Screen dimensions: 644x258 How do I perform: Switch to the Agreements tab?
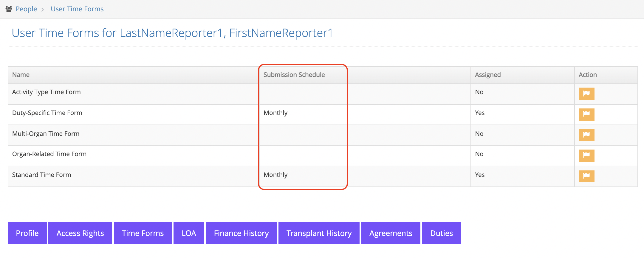click(x=391, y=233)
